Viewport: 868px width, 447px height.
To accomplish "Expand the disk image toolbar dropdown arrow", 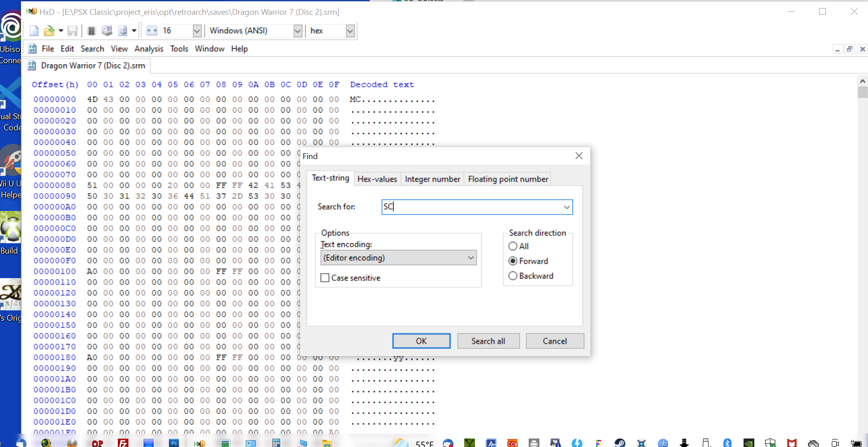I will (134, 30).
